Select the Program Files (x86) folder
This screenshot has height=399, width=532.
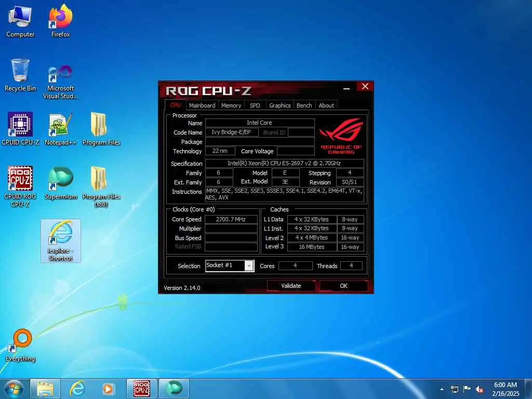coord(101,187)
